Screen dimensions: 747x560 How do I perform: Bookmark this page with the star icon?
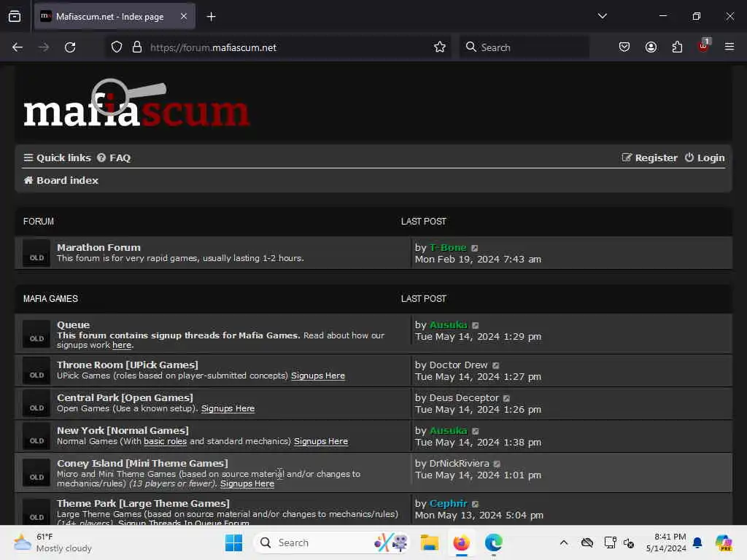(440, 47)
